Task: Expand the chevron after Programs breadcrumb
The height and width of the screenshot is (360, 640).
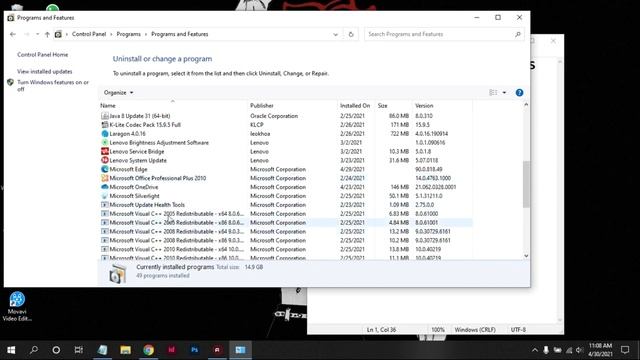Action: 146,34
